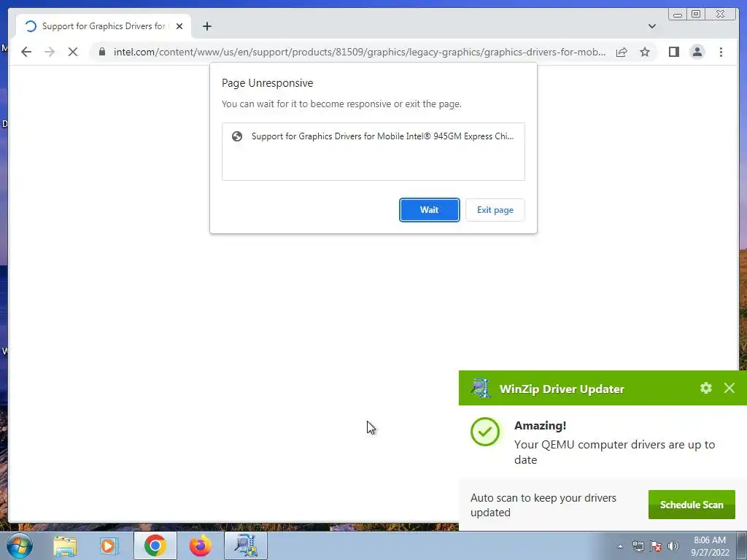
Task: Click the WinZip Driver Updater taskbar icon
Action: (x=246, y=545)
